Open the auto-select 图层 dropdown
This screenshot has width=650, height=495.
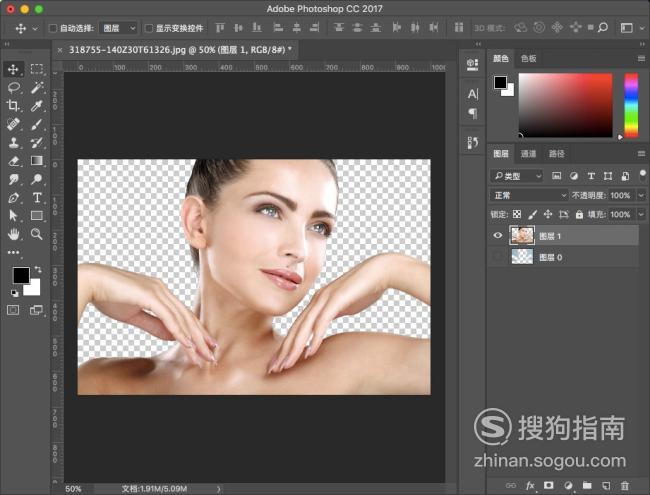click(119, 28)
